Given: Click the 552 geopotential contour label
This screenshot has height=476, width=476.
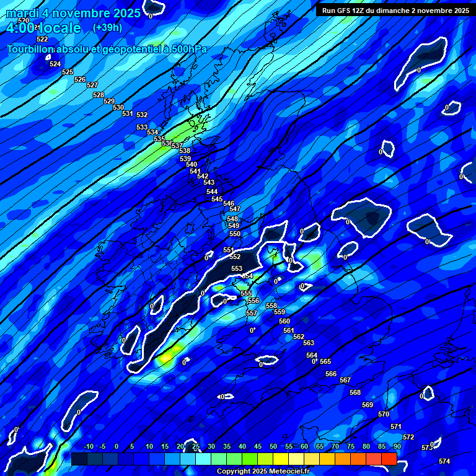Looking at the screenshot, I should pos(235,257).
